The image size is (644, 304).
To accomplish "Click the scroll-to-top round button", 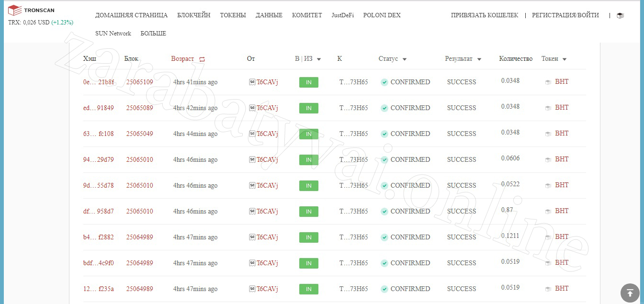I will [x=630, y=293].
